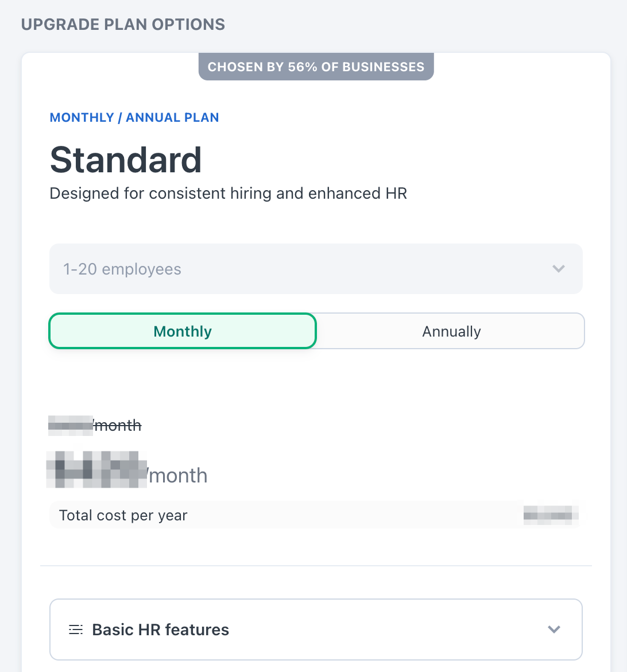Select the 1-20 employees dropdown field
Screen dimensions: 627x672
point(287,269)
